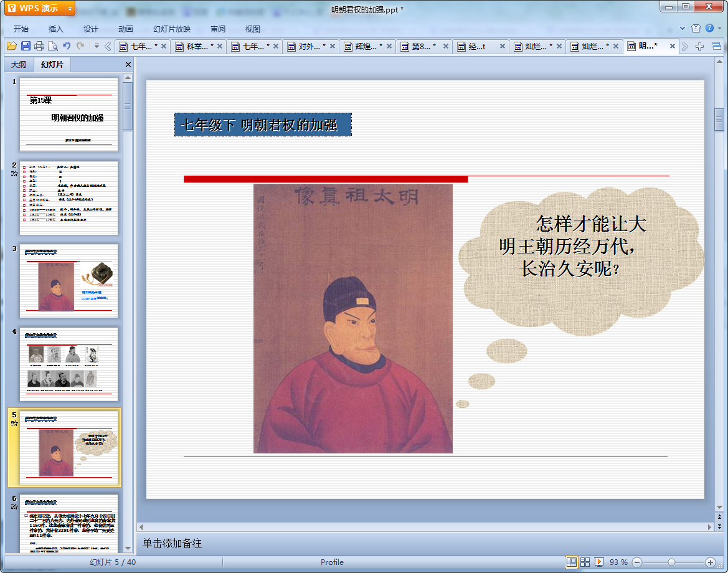Click the animation star icon beside slide 6
This screenshot has height=573, width=728.
click(x=14, y=506)
